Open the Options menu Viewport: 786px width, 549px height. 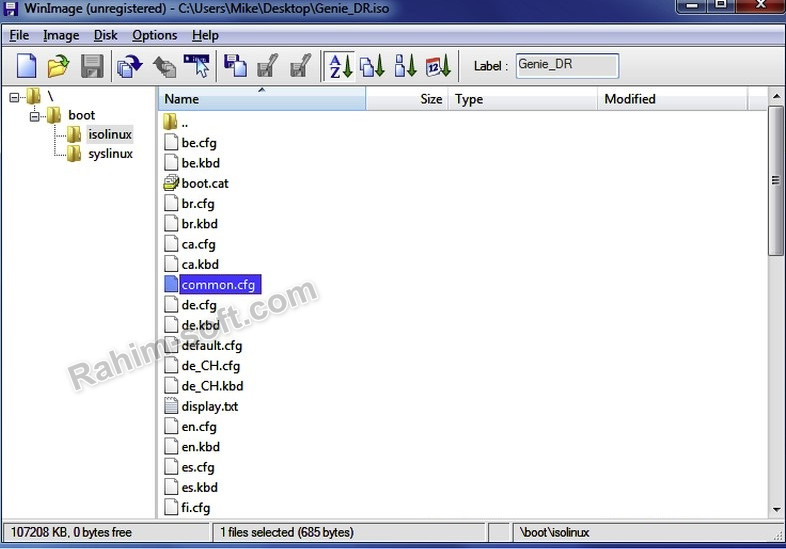pos(154,35)
